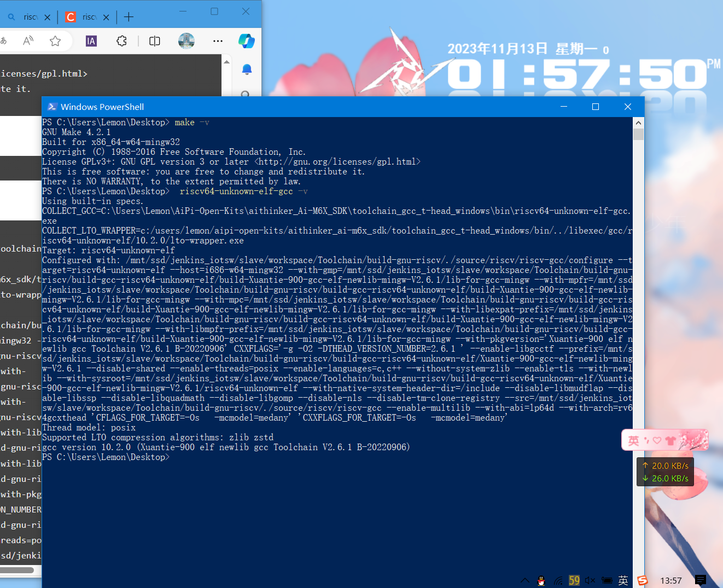Image resolution: width=723 pixels, height=588 pixels.
Task: Click the 'Target: riscv64-unknown-elf' line
Action: (x=108, y=251)
